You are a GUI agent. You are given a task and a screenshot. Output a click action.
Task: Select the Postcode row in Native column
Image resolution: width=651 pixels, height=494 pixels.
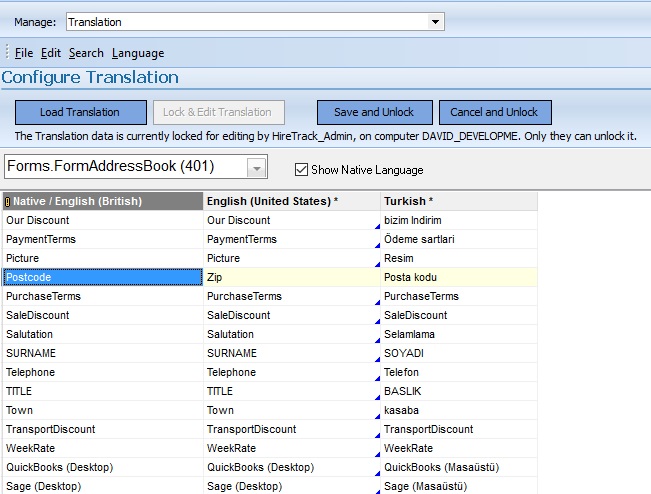point(102,277)
